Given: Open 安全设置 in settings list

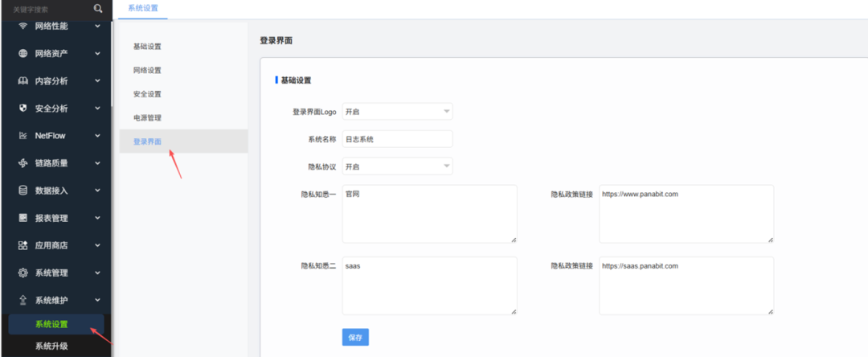Looking at the screenshot, I should [x=147, y=94].
